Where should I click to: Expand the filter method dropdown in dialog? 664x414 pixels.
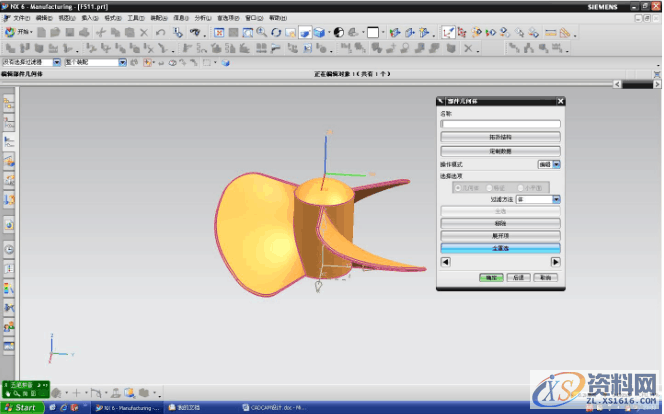tap(556, 199)
